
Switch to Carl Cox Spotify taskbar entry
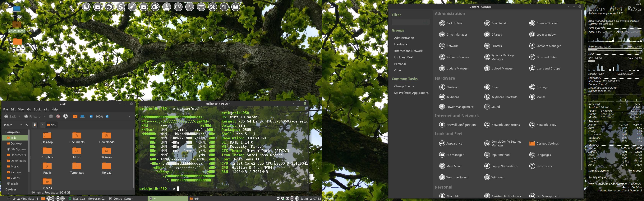pos(87,199)
